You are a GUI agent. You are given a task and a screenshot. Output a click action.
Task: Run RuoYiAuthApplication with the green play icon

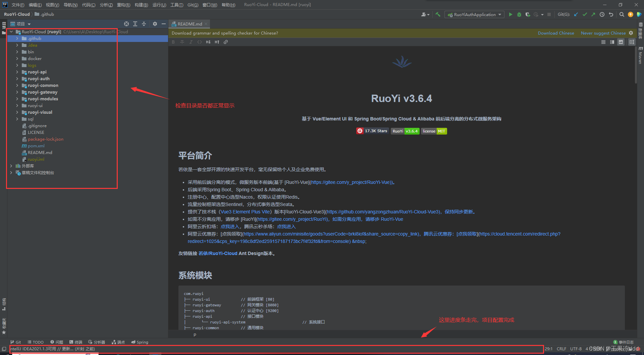tap(511, 14)
